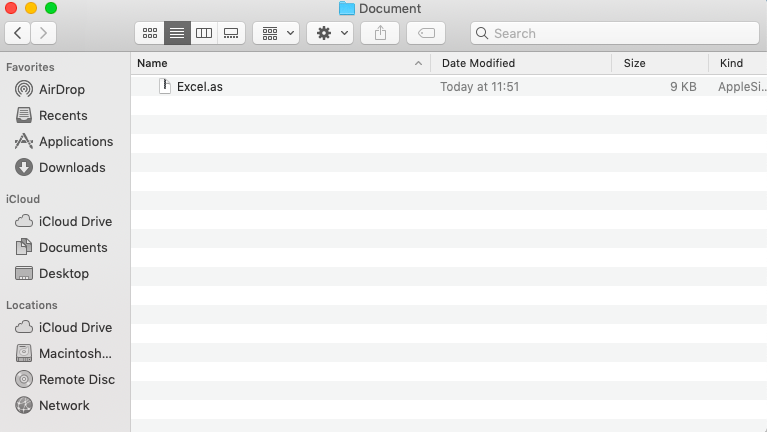This screenshot has height=432, width=767.
Task: Click the search magnifier icon
Action: click(482, 33)
